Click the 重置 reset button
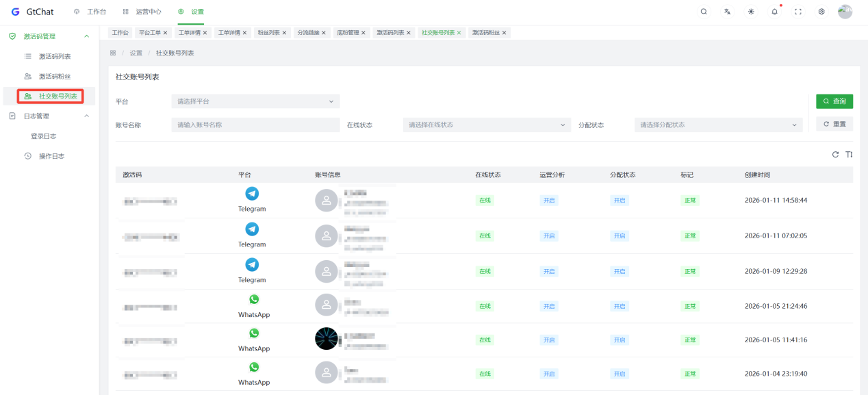 pyautogui.click(x=834, y=124)
